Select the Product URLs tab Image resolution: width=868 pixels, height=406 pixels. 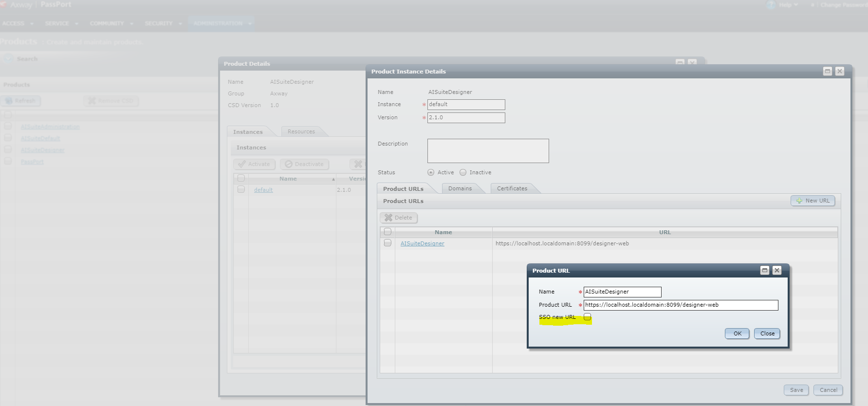pos(403,189)
